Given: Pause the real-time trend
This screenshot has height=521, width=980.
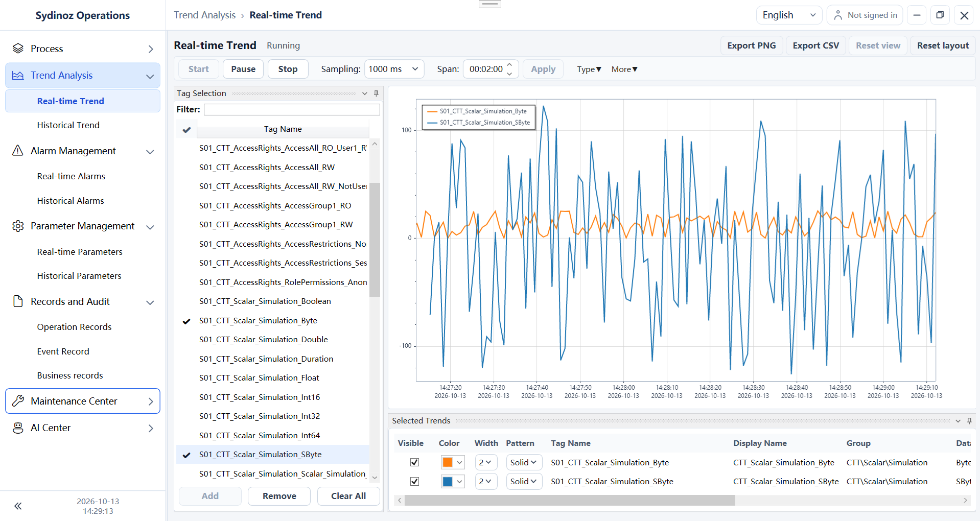Looking at the screenshot, I should 243,69.
